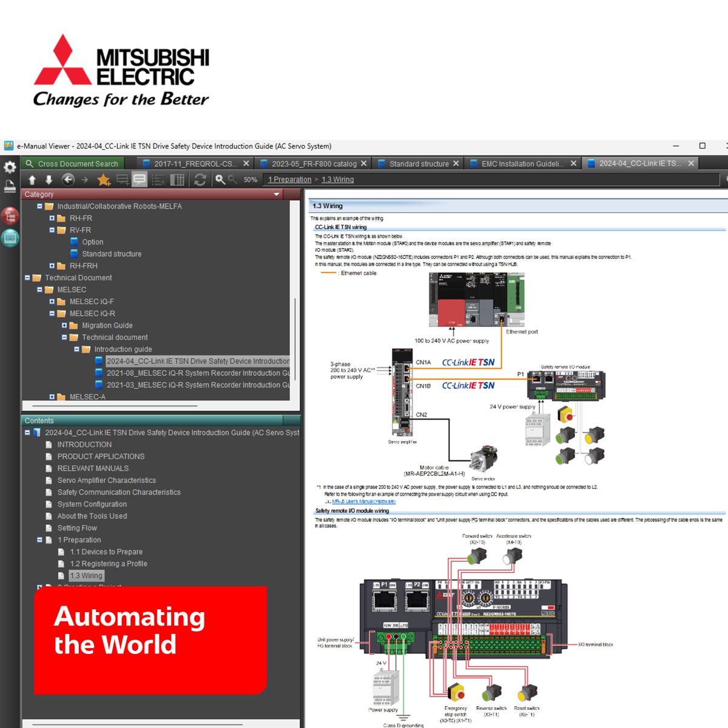Zoom in with magnifier plus icon
728x728 pixels.
(x=220, y=180)
